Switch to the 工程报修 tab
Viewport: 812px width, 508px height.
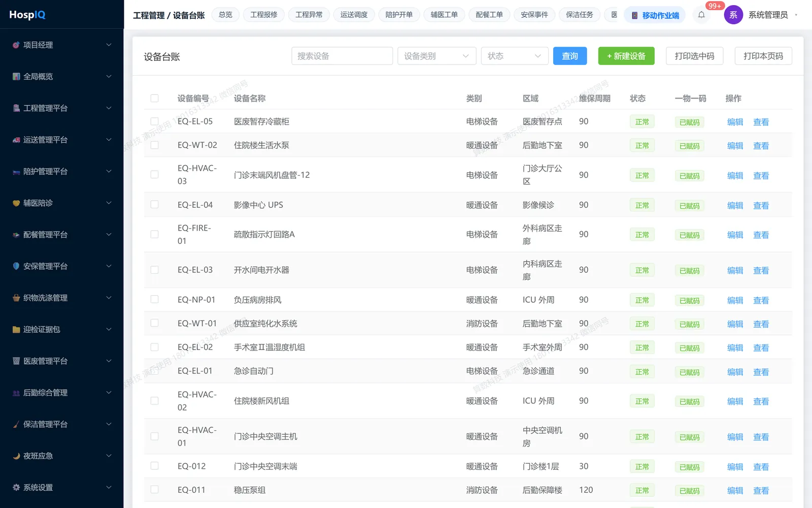264,15
